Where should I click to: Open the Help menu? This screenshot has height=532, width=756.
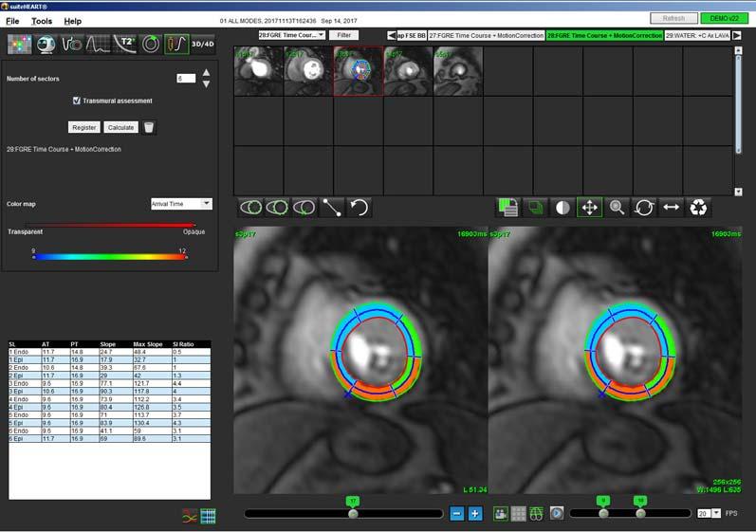[73, 21]
